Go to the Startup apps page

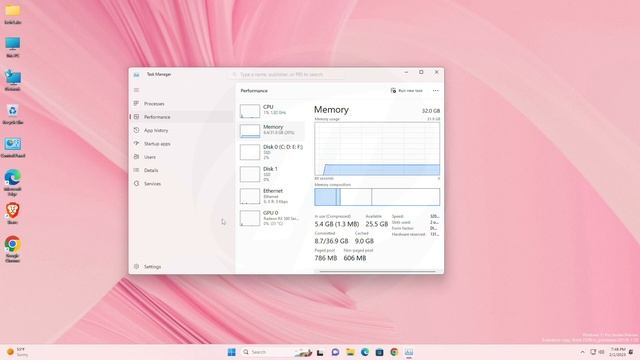click(x=182, y=144)
